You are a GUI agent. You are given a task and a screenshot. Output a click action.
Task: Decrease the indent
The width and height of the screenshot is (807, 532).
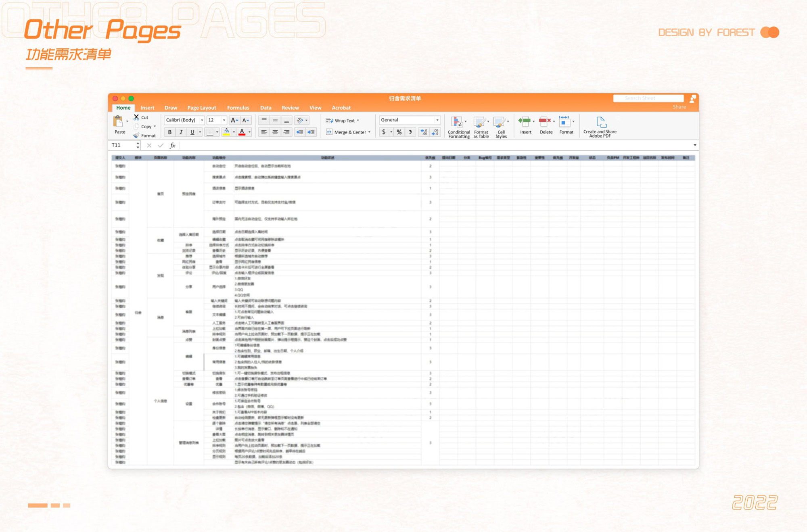pos(300,132)
